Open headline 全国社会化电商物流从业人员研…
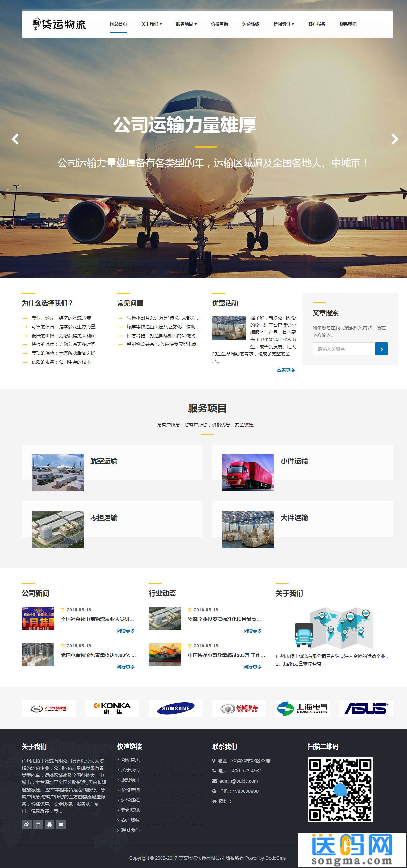The height and width of the screenshot is (868, 407). tap(97, 619)
